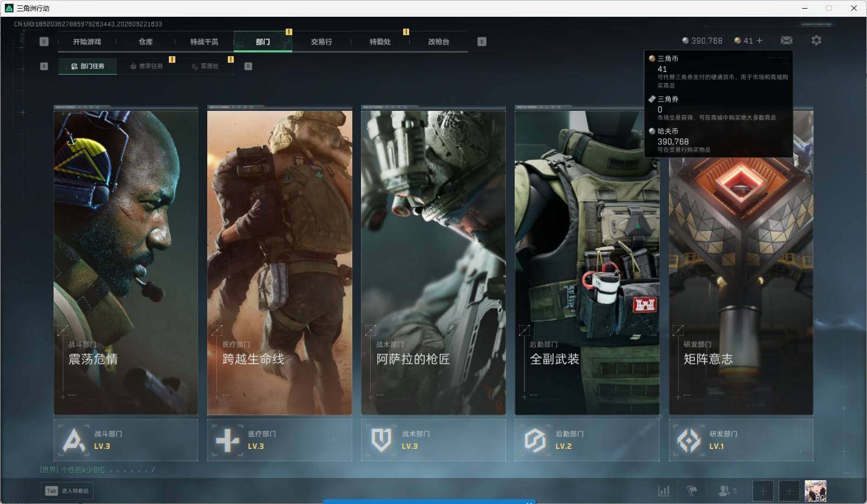867x504 pixels.
Task: Click the 战术部门 label above LV.3
Action: 416,434
